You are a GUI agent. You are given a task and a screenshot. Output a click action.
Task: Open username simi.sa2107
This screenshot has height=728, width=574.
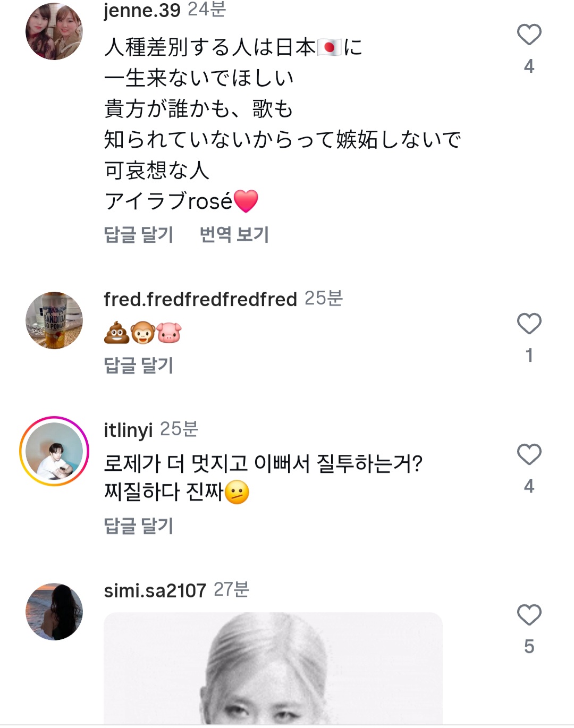pos(155,590)
